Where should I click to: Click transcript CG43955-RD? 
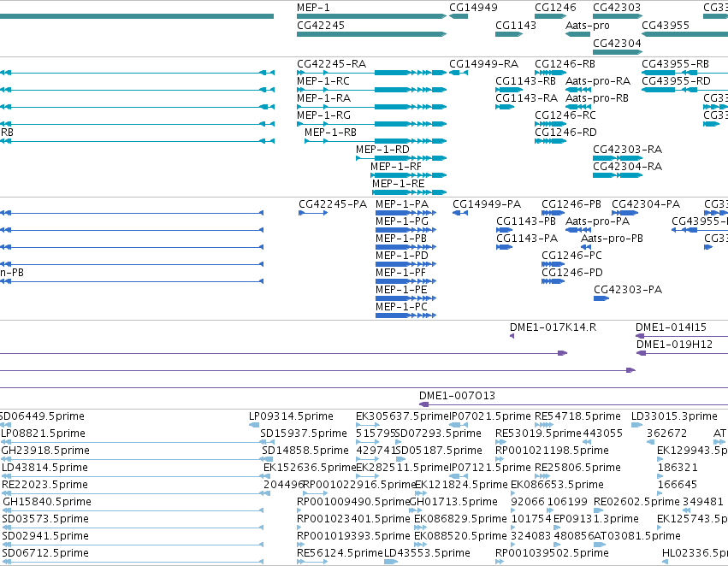coord(685,90)
